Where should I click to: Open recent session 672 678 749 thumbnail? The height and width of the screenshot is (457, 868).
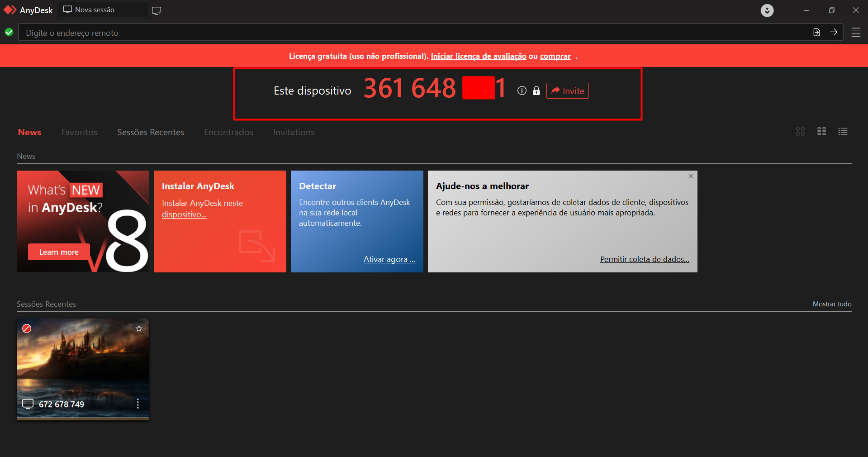point(83,369)
